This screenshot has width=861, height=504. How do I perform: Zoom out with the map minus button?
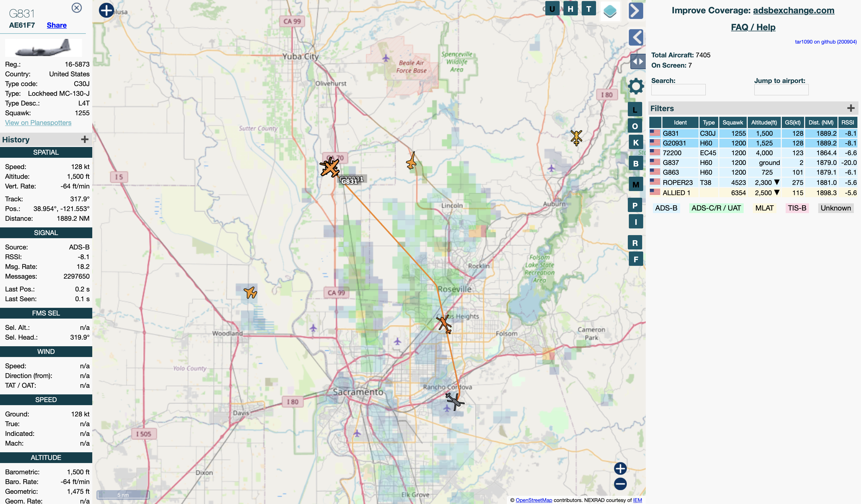[x=620, y=484]
